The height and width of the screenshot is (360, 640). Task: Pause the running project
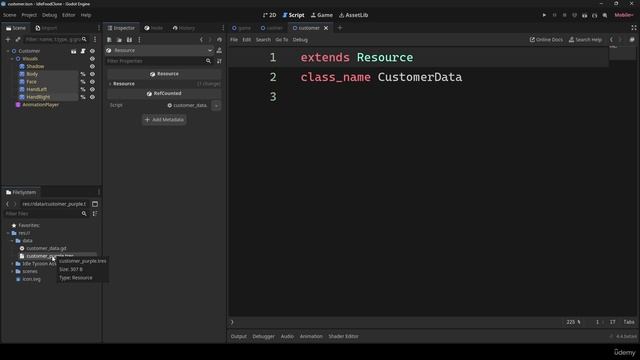[554, 15]
